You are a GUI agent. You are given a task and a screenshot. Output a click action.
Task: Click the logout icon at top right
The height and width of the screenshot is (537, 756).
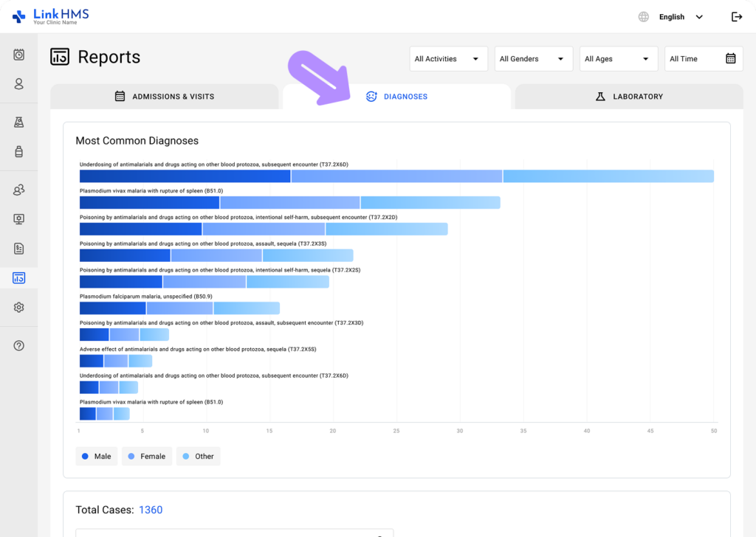click(x=736, y=16)
